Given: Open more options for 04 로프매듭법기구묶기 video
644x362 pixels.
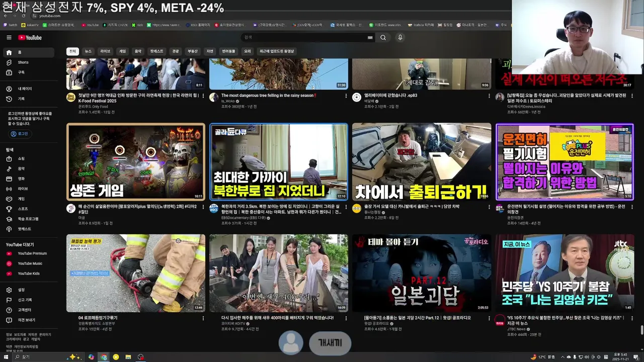Looking at the screenshot, I should (203, 318).
